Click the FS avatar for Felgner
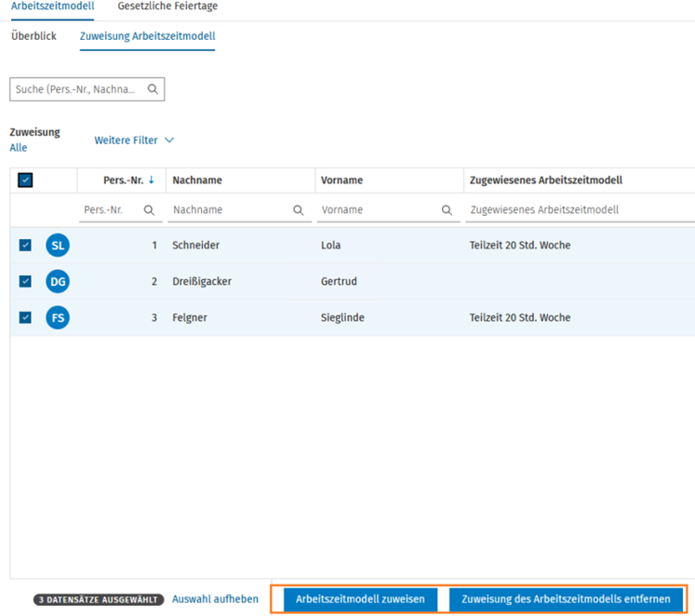The height and width of the screenshot is (616, 695). coord(58,317)
